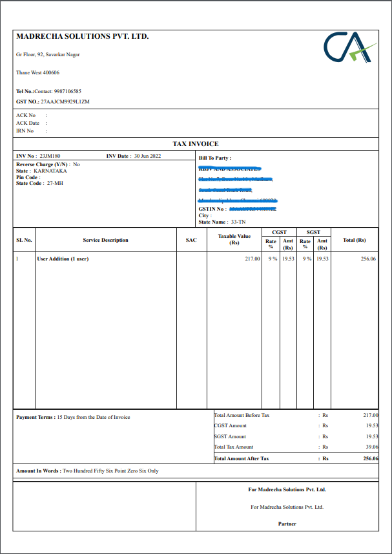Viewport: 392px width, 554px height.
Task: Click the User Addition (1 user) description
Action: coord(63,259)
